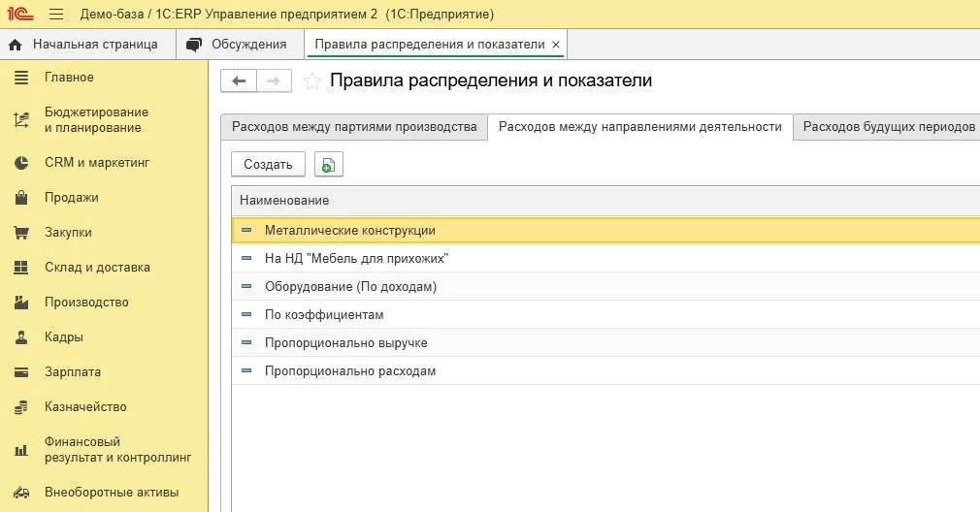Select row Пропорционально расходам
The image size is (980, 512).
605,370
